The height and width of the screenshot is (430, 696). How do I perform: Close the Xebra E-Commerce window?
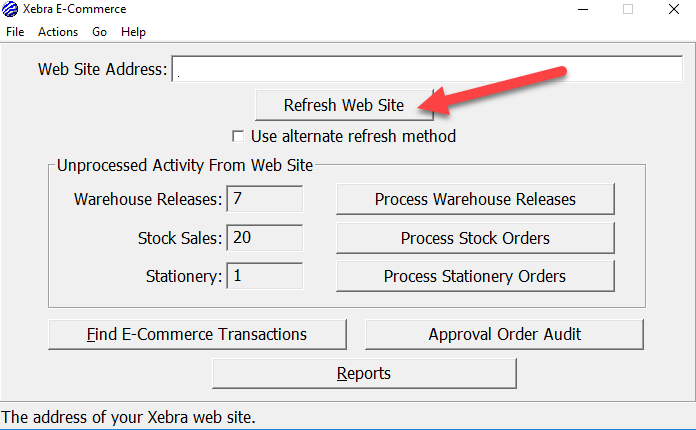click(674, 9)
